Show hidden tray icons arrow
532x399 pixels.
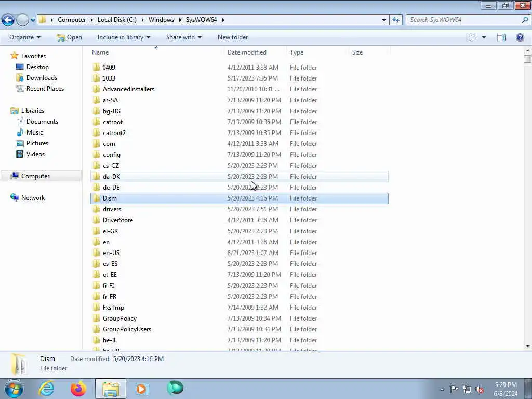click(442, 389)
